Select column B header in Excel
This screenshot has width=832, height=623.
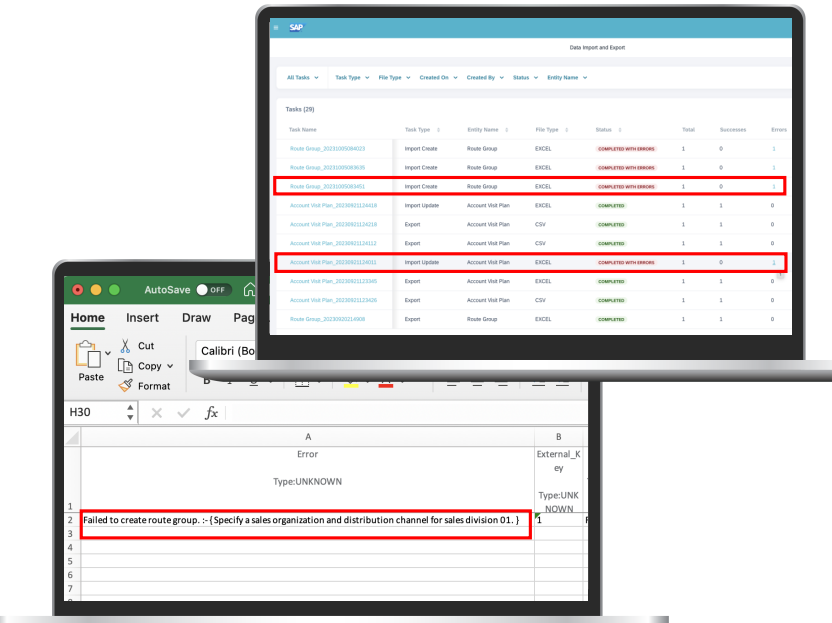559,437
